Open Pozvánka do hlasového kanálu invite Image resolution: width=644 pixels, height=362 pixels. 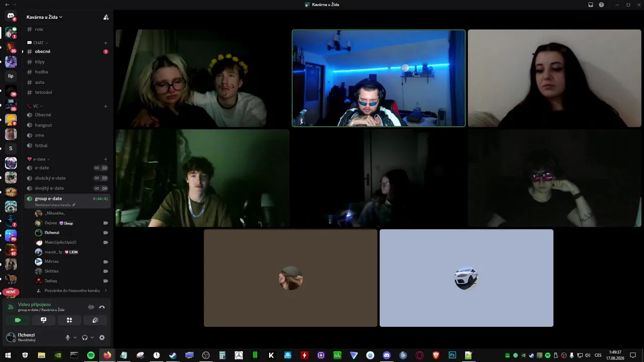coord(71,291)
